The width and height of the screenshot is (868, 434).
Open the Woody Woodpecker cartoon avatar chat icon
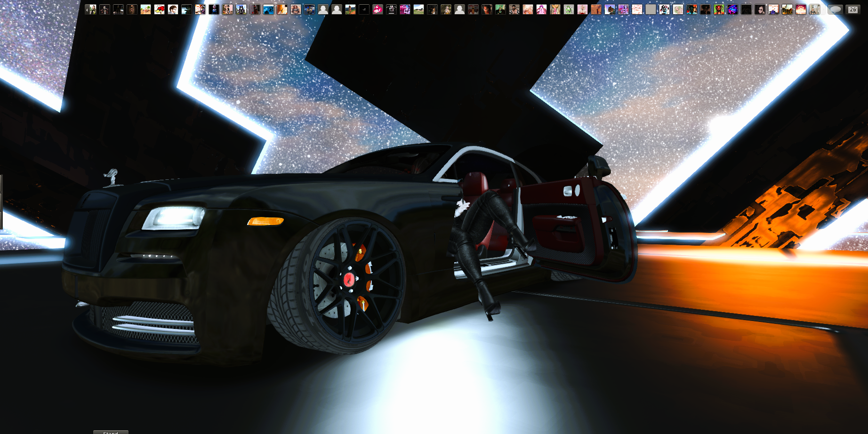(x=159, y=9)
